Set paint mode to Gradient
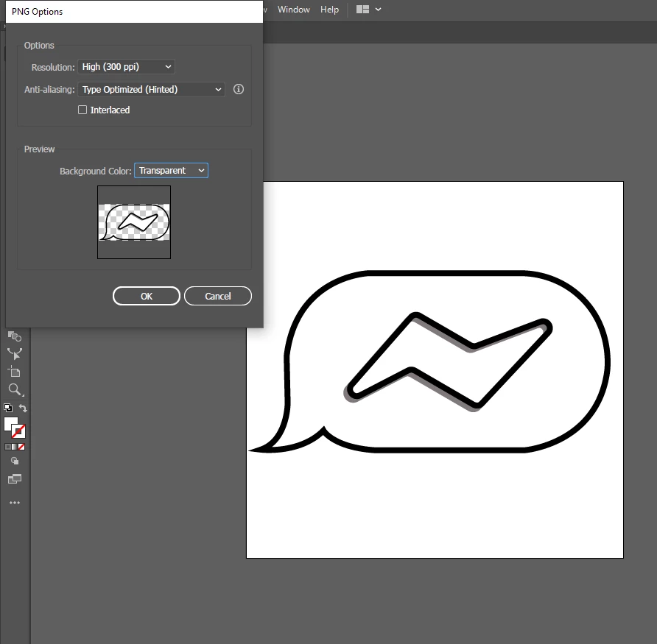This screenshot has width=657, height=644. tap(15, 447)
